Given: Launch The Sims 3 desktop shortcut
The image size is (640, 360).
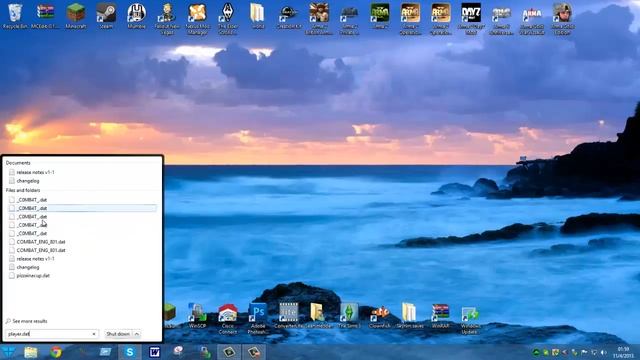Looking at the screenshot, I should [349, 316].
